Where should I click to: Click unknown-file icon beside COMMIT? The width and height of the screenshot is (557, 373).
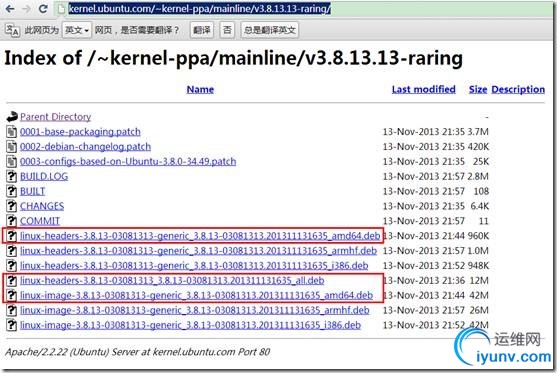coord(12,221)
